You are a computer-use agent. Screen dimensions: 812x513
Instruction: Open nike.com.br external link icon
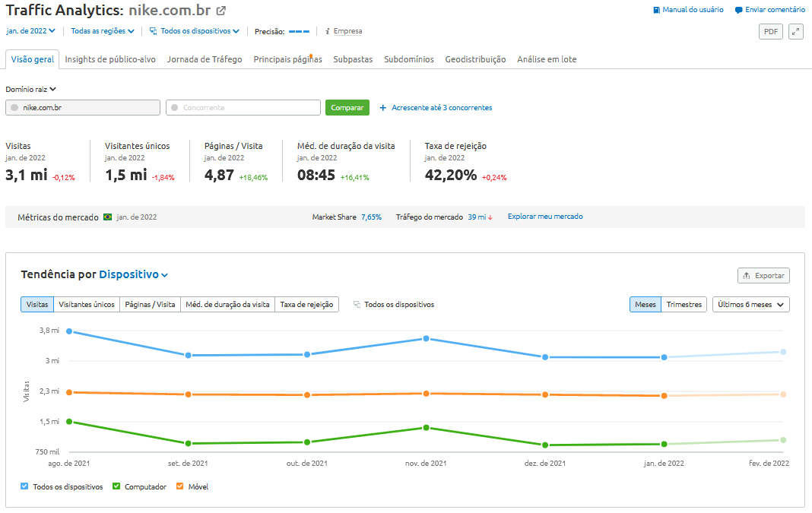pyautogui.click(x=221, y=11)
